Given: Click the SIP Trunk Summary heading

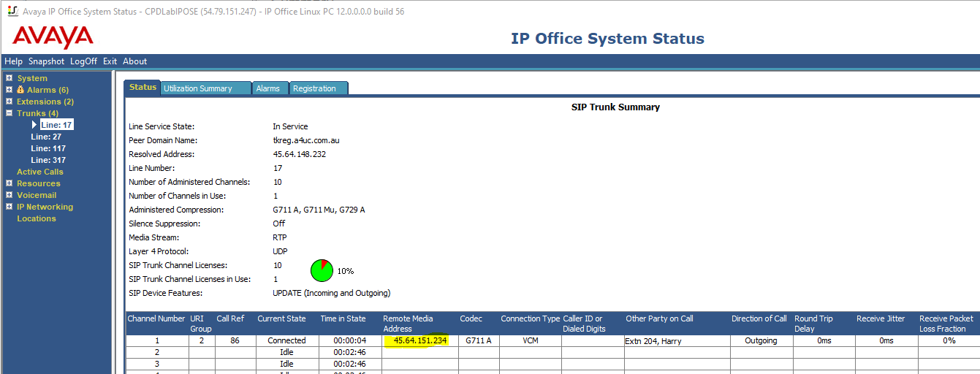Looking at the screenshot, I should [615, 107].
